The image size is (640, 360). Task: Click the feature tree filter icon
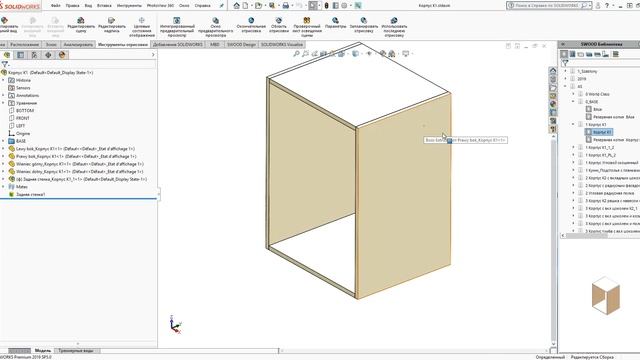(5, 64)
